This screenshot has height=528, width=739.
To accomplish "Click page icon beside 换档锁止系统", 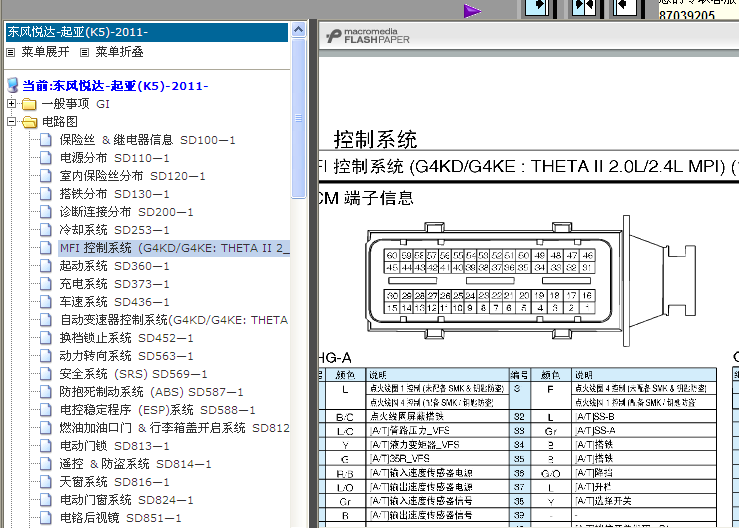I will 46,338.
